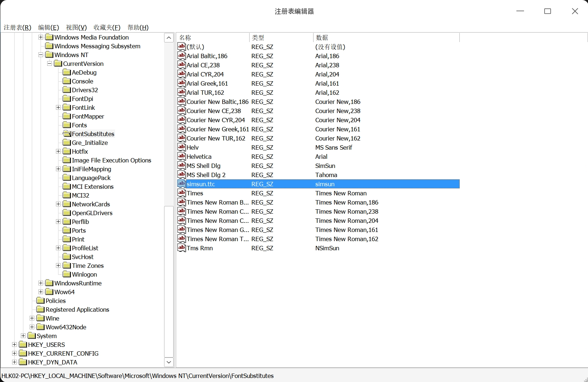This screenshot has height=382, width=588.
Task: Open the 编辑(E) menu
Action: (x=49, y=27)
